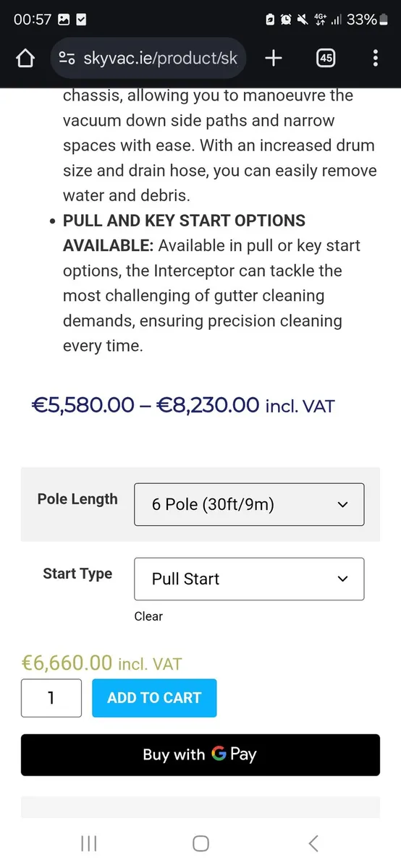Tap the gallery notification icon in status bar
Image resolution: width=401 pixels, height=868 pixels.
click(x=63, y=20)
